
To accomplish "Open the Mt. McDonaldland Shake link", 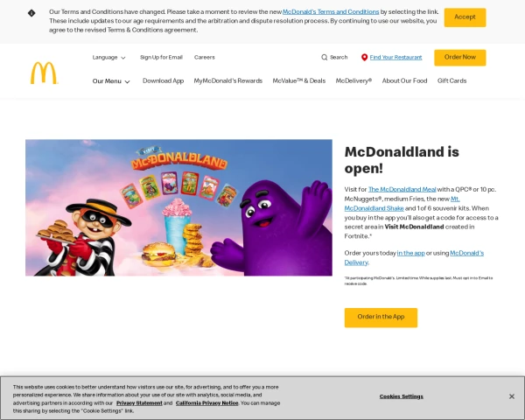I will click(x=402, y=204).
